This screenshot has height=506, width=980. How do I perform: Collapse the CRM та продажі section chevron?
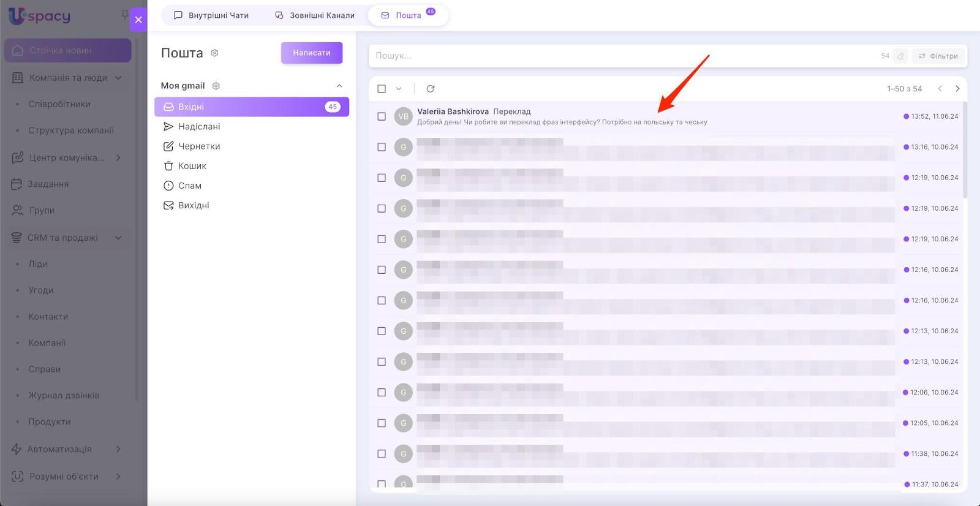click(x=118, y=238)
